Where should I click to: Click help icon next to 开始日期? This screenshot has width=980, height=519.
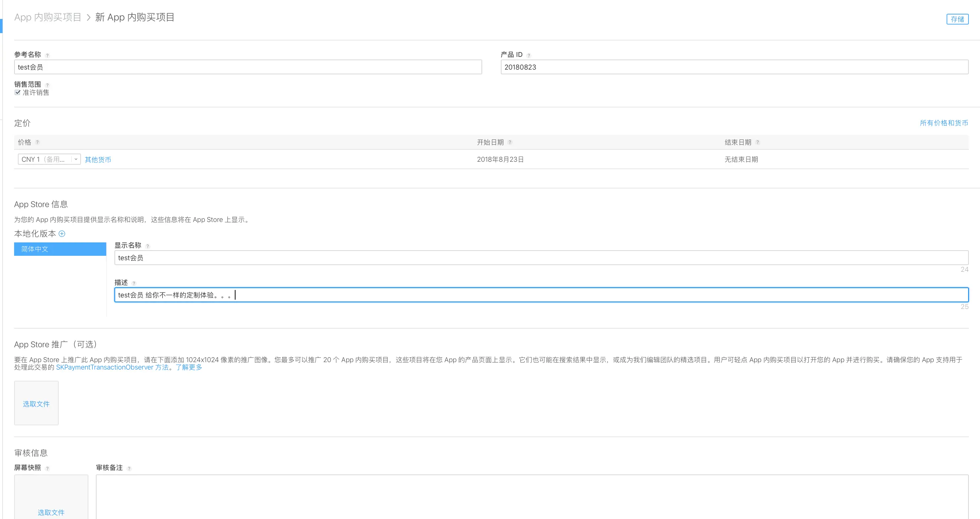510,142
